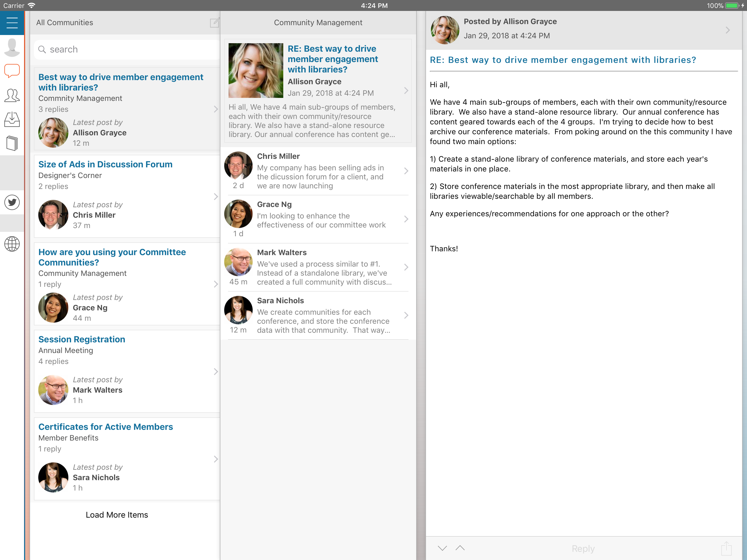Open the inbox tray icon
The image size is (747, 560).
(12, 119)
